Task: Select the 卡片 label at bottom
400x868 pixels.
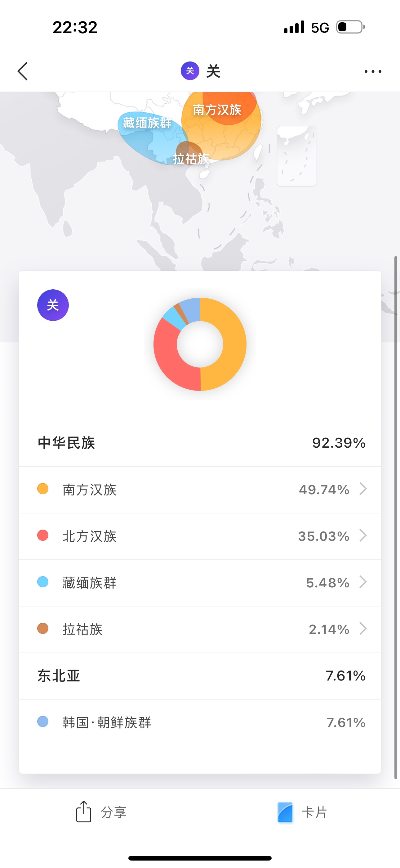Action: point(314,812)
